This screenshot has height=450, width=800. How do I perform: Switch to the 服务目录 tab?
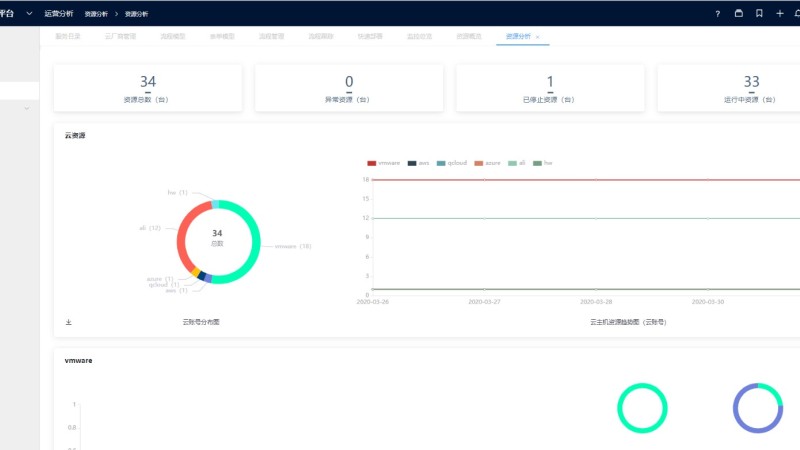tap(68, 36)
